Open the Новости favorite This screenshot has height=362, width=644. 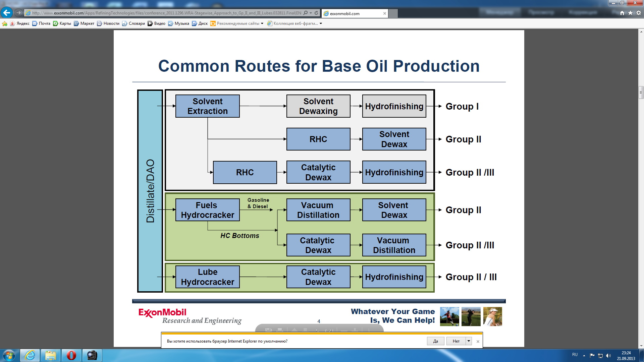108,23
